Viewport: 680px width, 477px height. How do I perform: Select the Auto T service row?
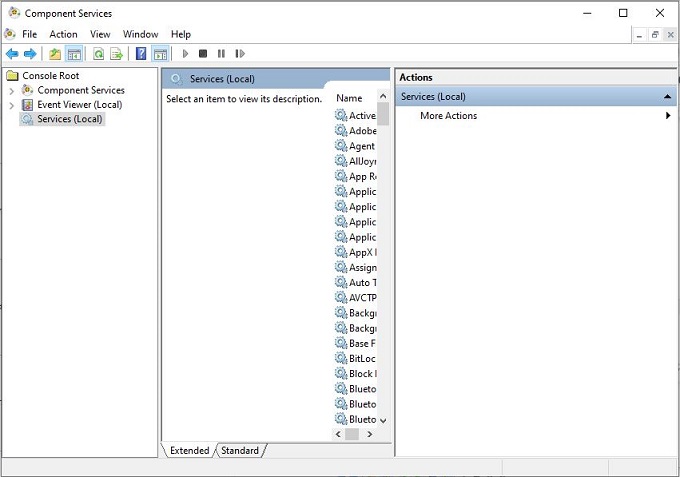(356, 282)
